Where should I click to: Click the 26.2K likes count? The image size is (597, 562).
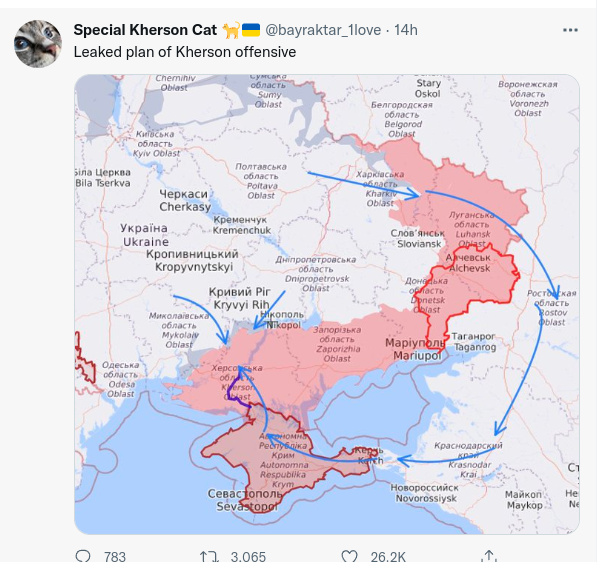388,557
